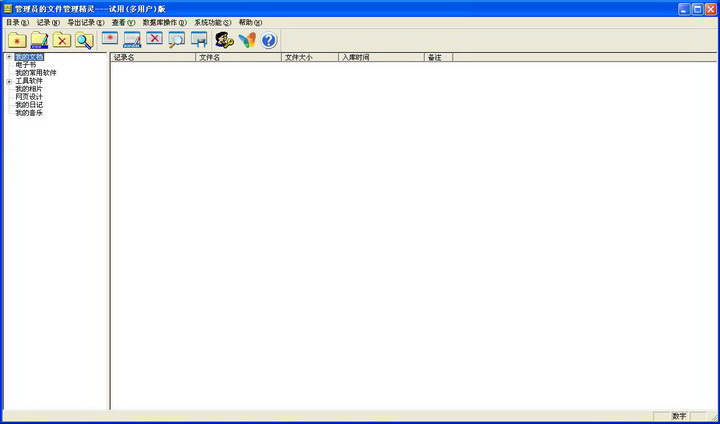This screenshot has width=720, height=424.
Task: Click the delete record window icon
Action: pos(155,39)
